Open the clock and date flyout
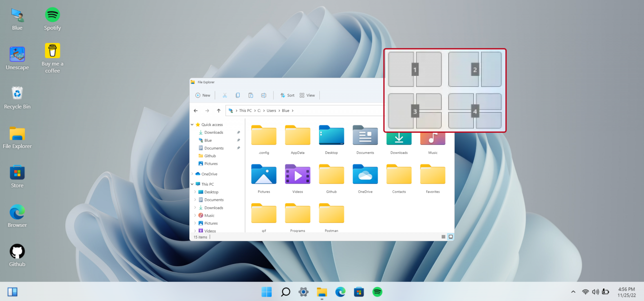644x301 pixels. pos(627,292)
